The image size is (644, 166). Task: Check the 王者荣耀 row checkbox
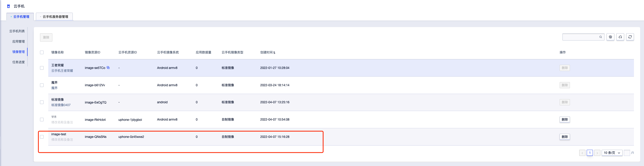42,68
